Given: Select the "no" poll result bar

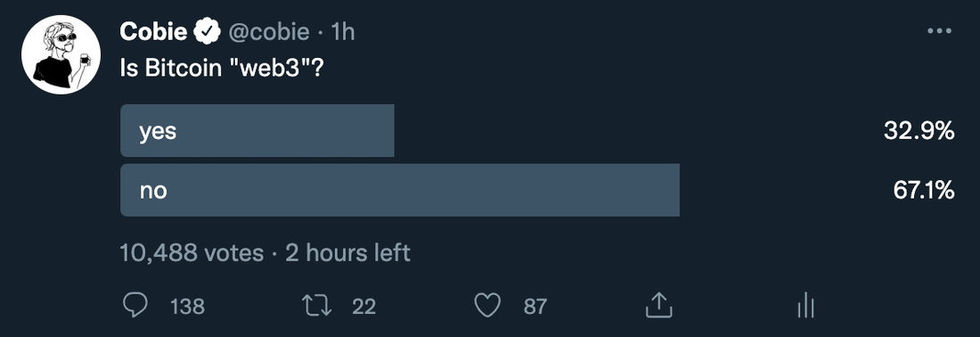Looking at the screenshot, I should click(400, 190).
